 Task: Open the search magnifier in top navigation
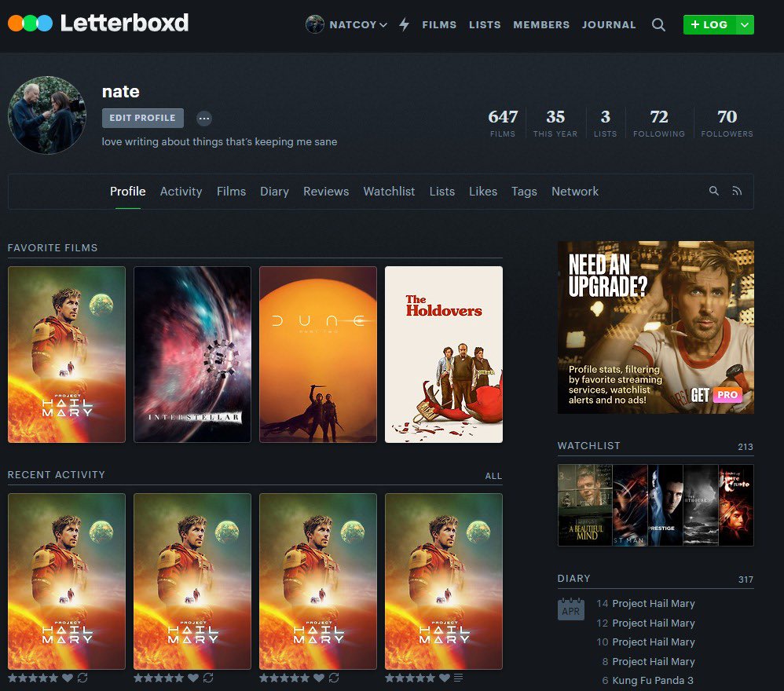[658, 24]
